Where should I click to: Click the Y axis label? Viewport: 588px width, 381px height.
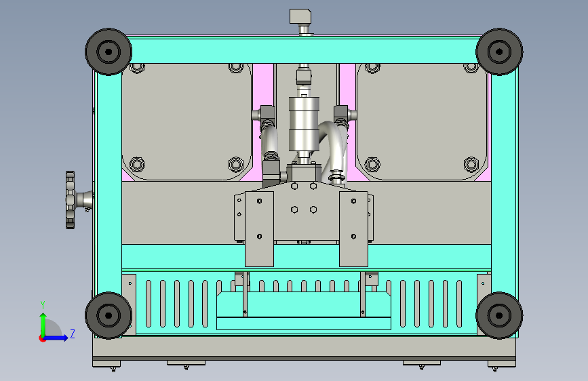tap(43, 305)
